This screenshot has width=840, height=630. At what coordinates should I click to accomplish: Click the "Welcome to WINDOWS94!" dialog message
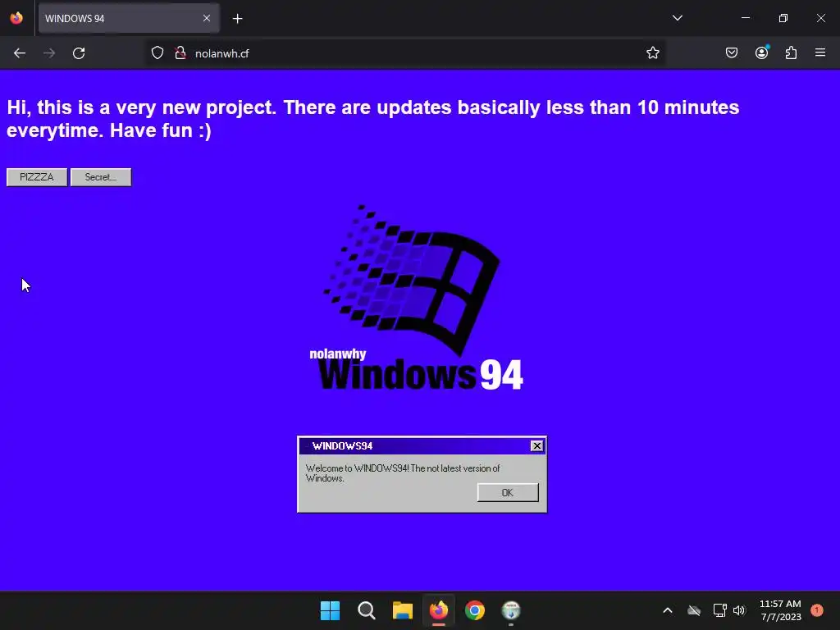point(403,473)
